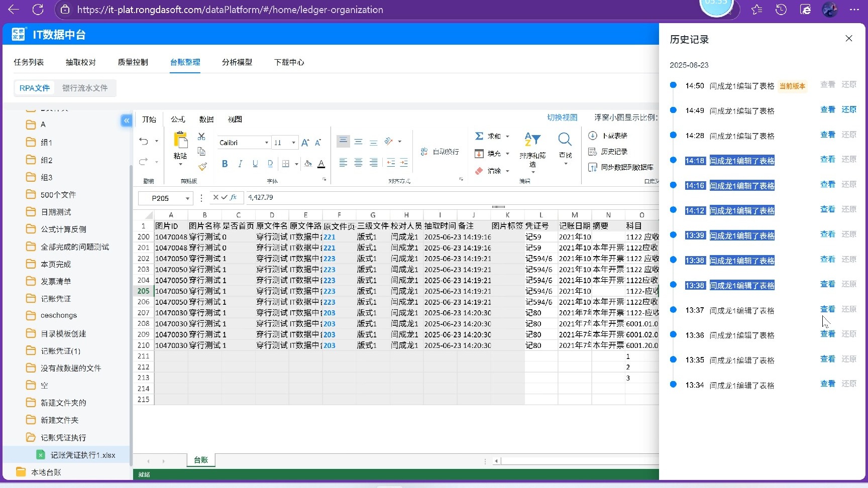Align text to the left
The width and height of the screenshot is (868, 488).
pos(343,163)
